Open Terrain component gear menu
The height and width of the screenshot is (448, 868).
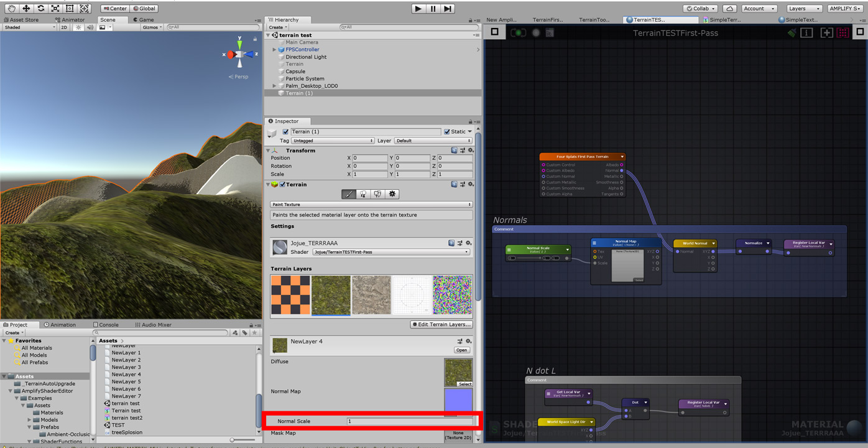pyautogui.click(x=470, y=184)
